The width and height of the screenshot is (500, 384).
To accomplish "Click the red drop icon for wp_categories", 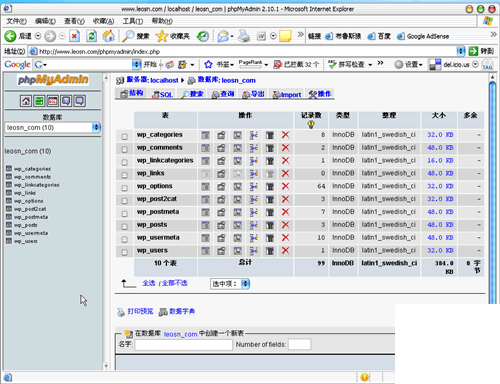I will click(285, 135).
